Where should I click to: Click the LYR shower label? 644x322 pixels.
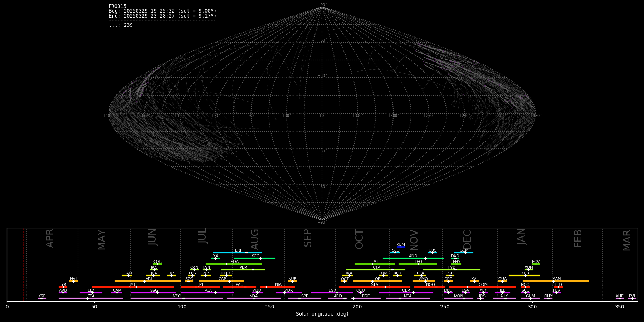pos(63,284)
